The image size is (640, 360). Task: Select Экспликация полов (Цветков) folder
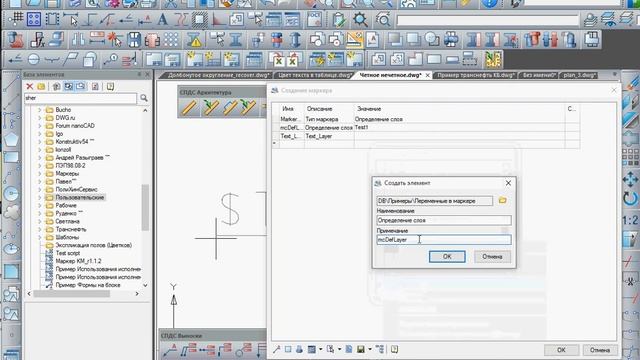tap(93, 245)
